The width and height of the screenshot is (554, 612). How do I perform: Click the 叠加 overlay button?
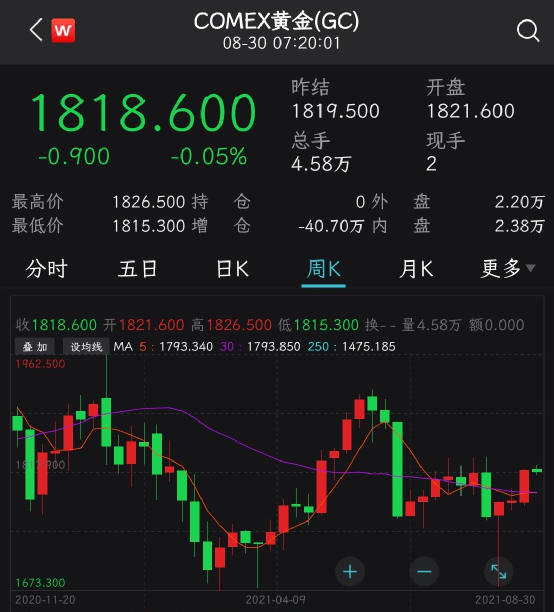click(x=34, y=347)
